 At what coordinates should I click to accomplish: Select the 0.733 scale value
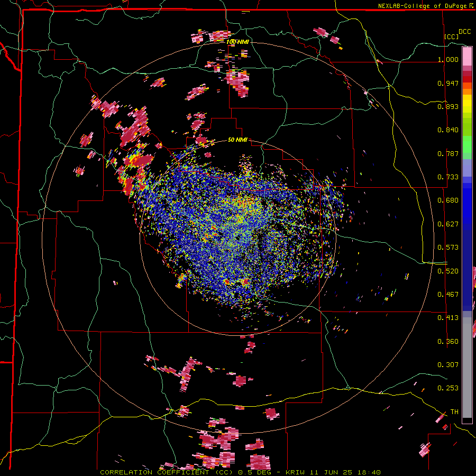pos(448,177)
